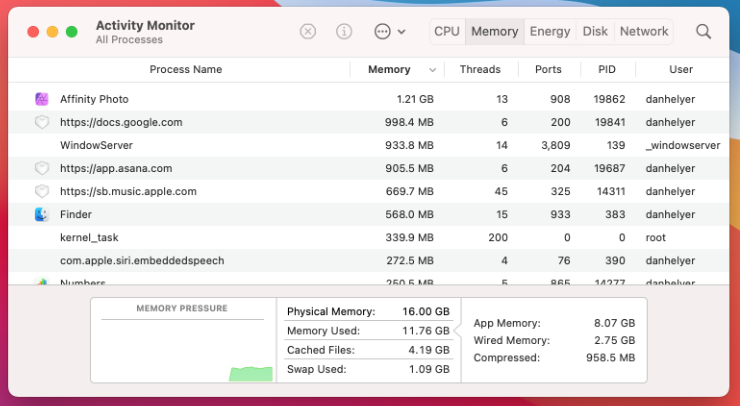Select the WindowServer process row
The width and height of the screenshot is (740, 406).
(369, 145)
